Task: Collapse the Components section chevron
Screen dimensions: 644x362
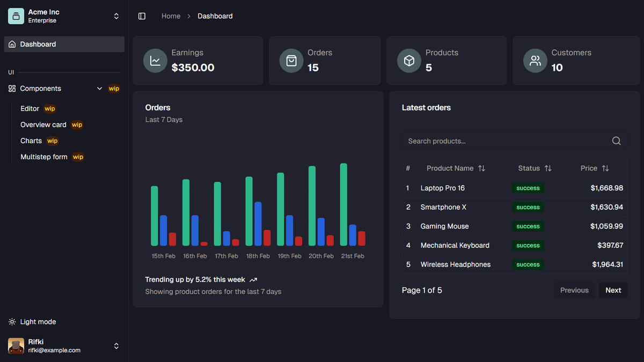Action: tap(99, 88)
